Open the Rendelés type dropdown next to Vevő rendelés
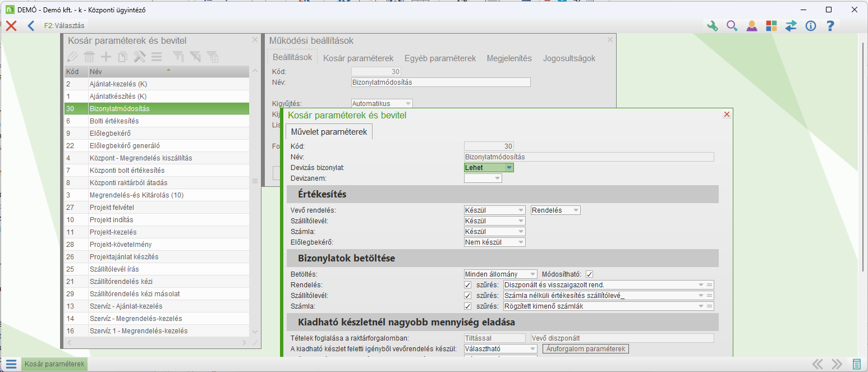868x372 pixels. tap(555, 210)
